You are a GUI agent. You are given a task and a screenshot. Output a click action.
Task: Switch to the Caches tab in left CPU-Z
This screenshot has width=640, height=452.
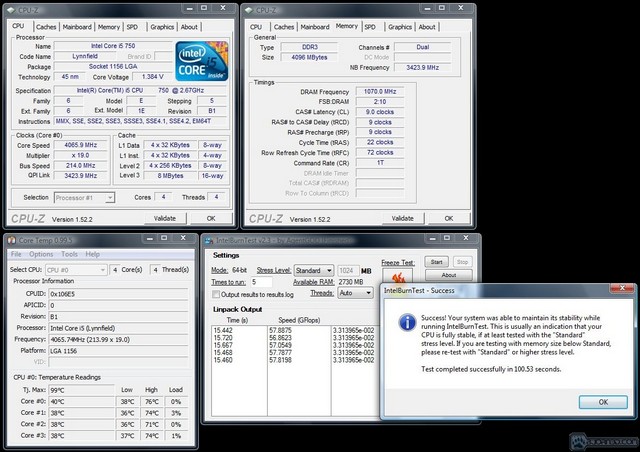[46, 27]
